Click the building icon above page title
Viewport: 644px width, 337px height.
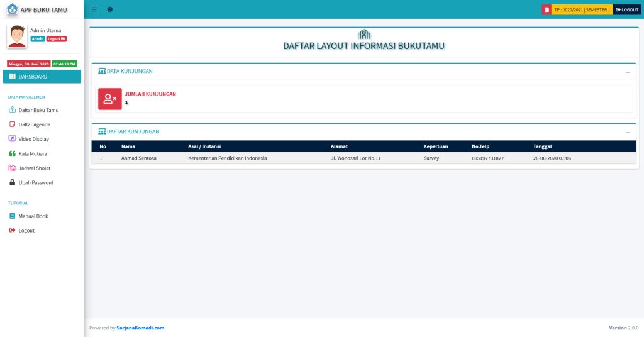pos(364,34)
